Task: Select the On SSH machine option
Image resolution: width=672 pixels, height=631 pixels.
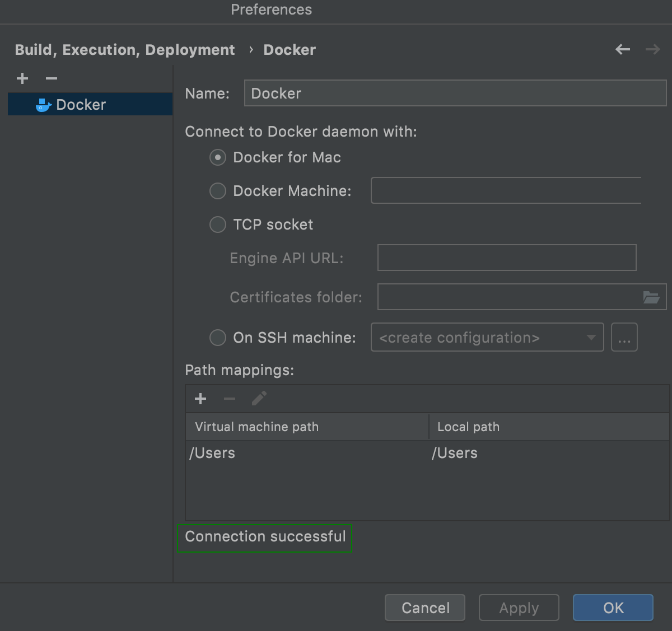Action: 218,338
